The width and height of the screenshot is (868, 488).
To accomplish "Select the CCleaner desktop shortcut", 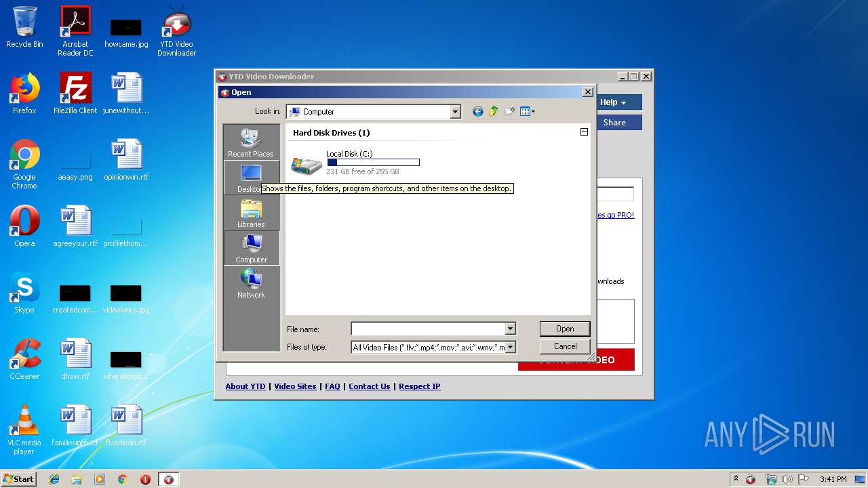I will pyautogui.click(x=24, y=359).
